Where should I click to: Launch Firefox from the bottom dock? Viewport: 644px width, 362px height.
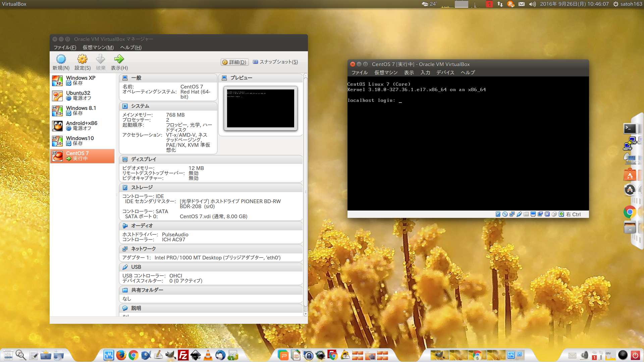121,355
